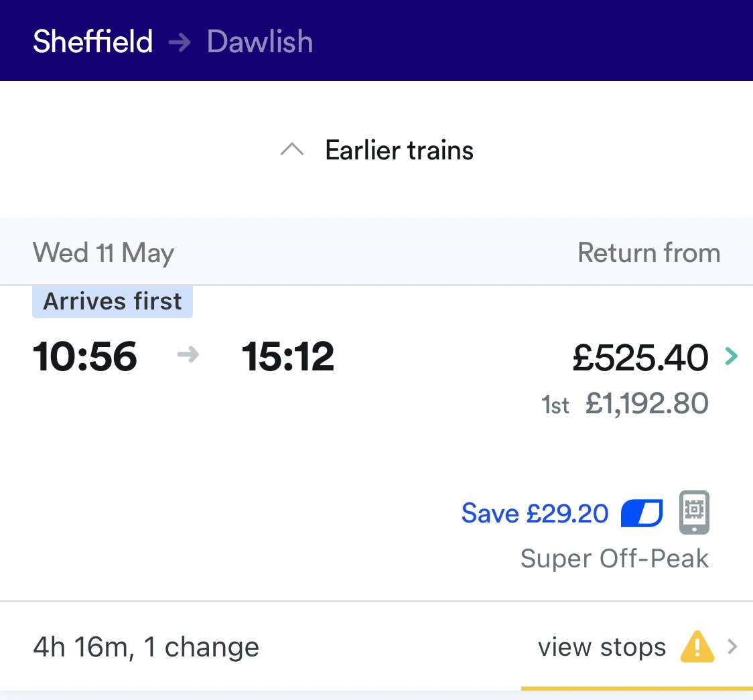
Task: Click the Wed 11 May date header
Action: [x=103, y=253]
